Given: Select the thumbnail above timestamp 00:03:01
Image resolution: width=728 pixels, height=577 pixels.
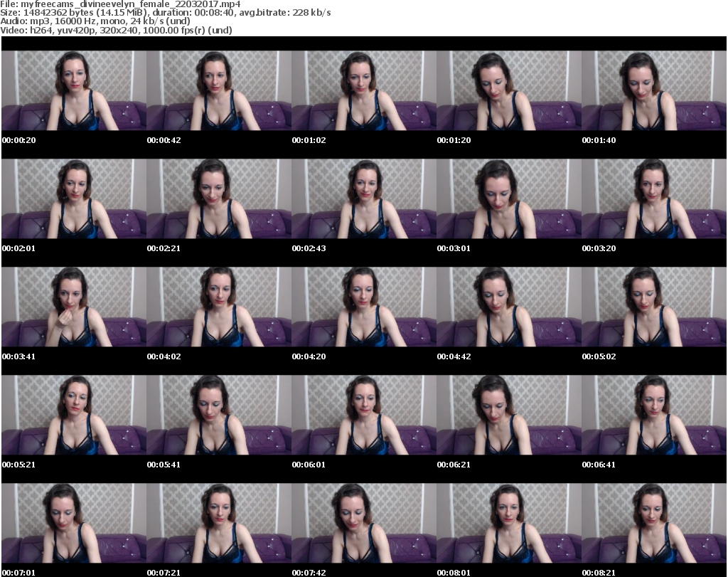Looking at the screenshot, I should [509, 198].
